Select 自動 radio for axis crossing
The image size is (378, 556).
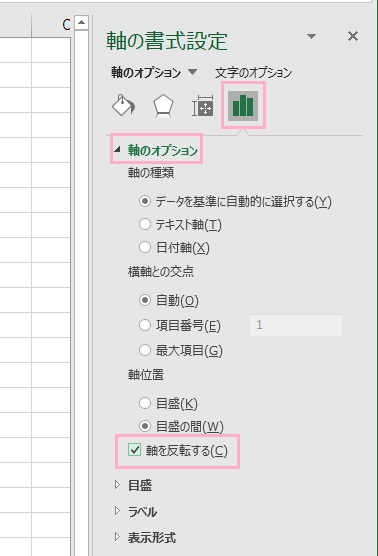pos(145,300)
